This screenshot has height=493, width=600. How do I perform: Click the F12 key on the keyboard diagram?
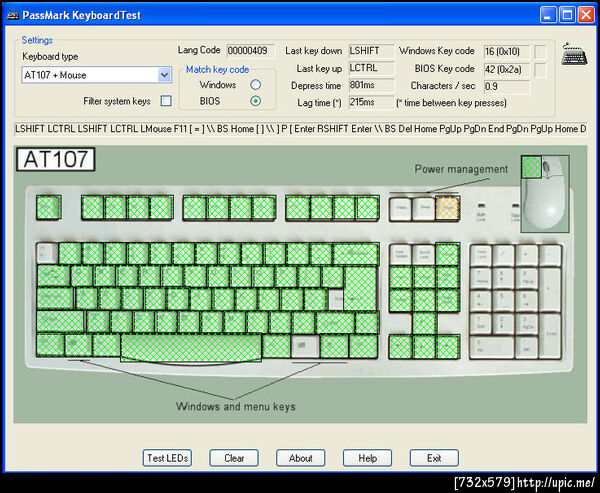367,208
